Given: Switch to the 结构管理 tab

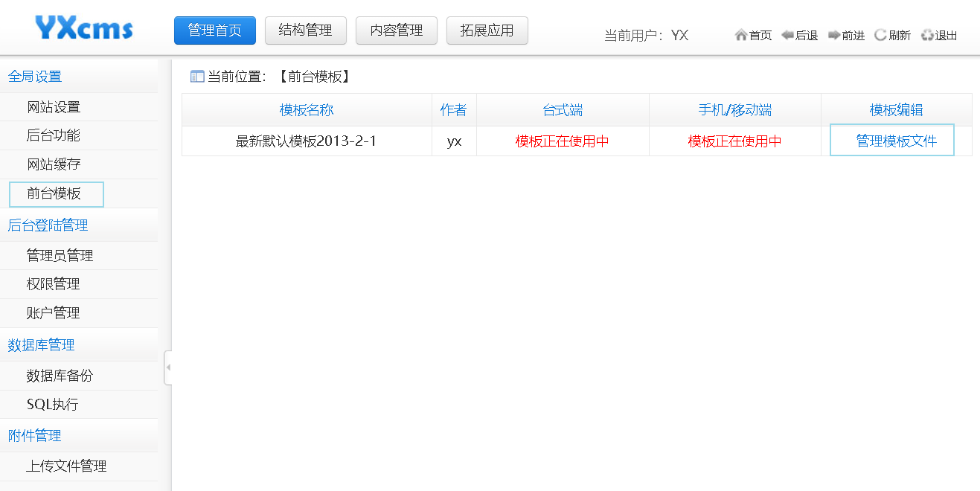Looking at the screenshot, I should pyautogui.click(x=305, y=31).
